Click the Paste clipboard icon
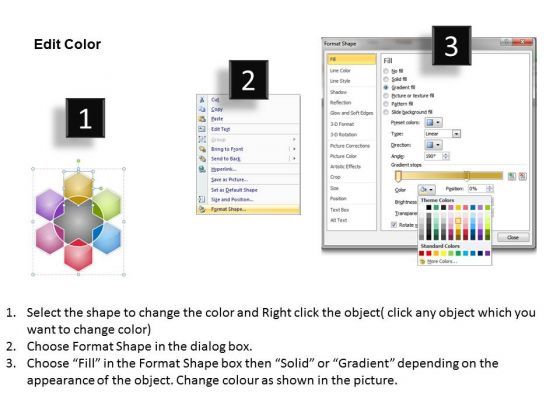Viewport: 560px width, 420px height. [x=202, y=119]
